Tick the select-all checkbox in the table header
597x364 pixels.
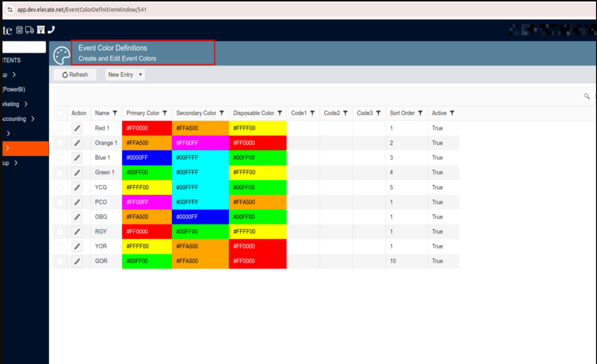tap(60, 113)
